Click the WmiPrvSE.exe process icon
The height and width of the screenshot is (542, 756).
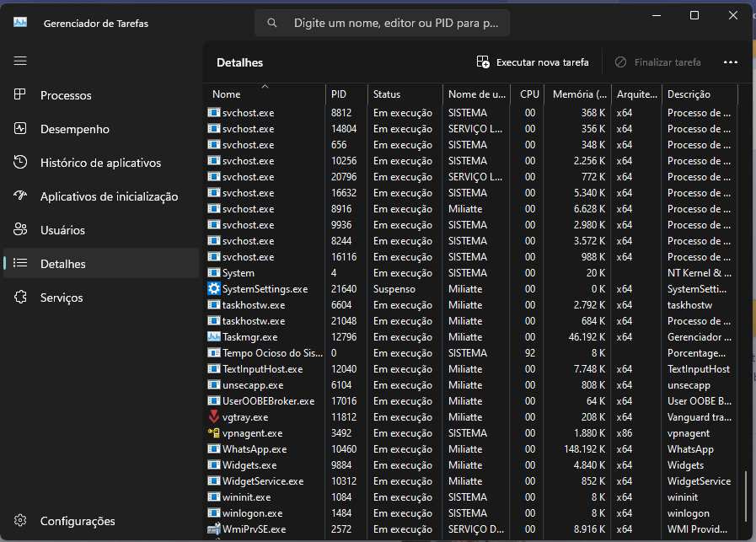213,529
